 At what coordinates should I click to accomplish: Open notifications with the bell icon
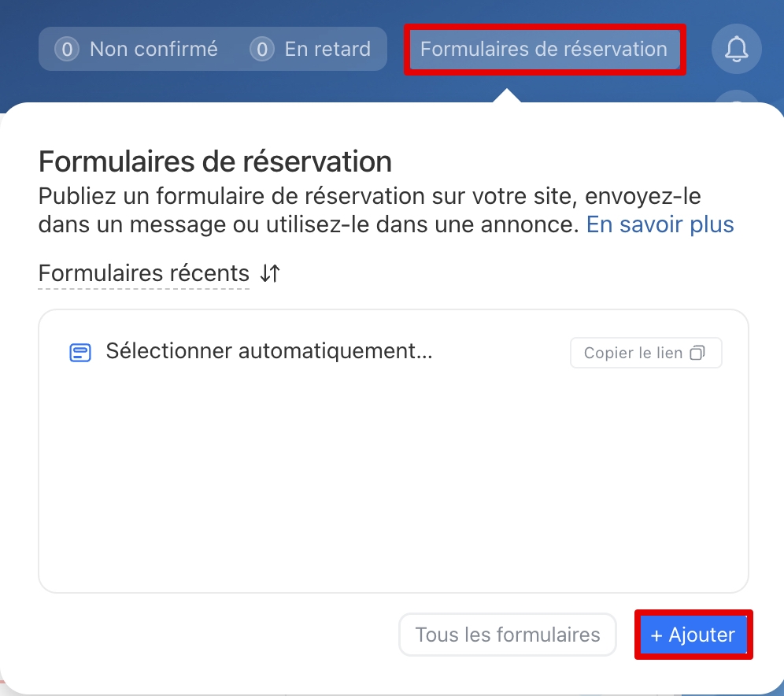(x=737, y=49)
